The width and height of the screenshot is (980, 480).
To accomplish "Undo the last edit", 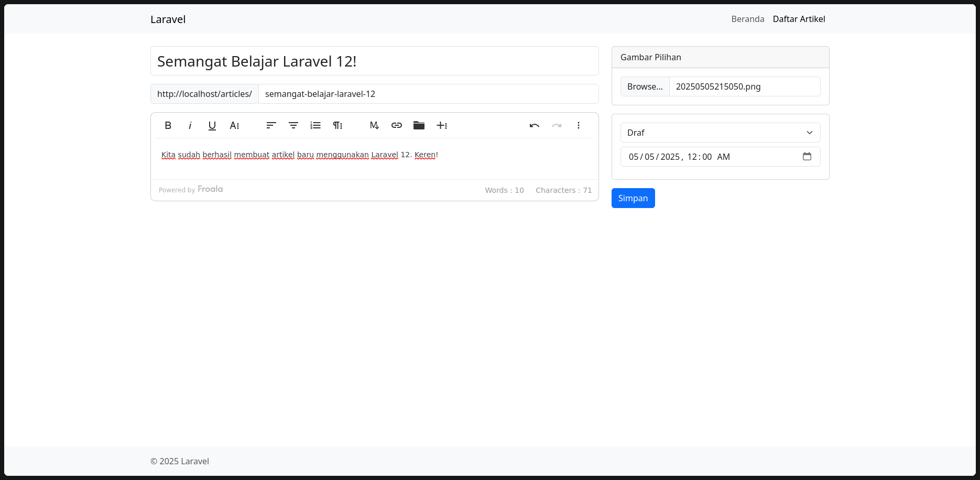I will coord(535,125).
